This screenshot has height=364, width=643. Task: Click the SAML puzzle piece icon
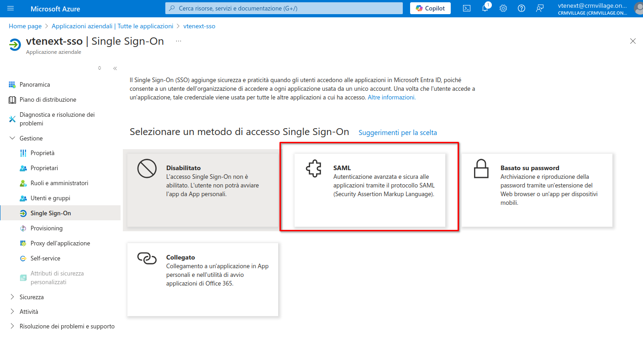pyautogui.click(x=314, y=169)
